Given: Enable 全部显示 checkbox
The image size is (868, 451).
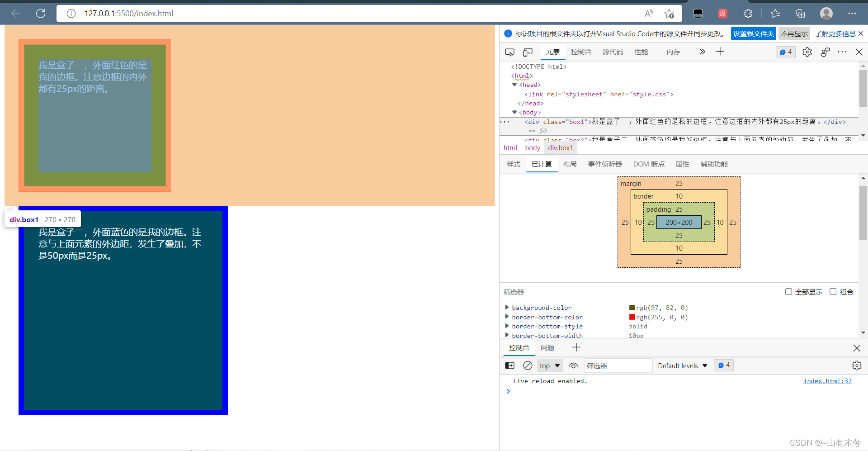Looking at the screenshot, I should click(x=788, y=292).
